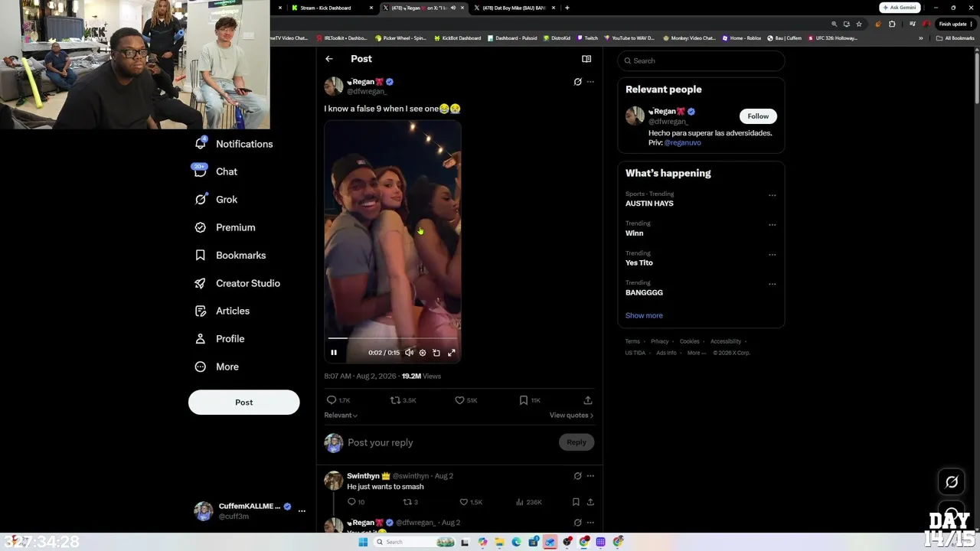This screenshot has width=980, height=551.
Task: Bookmark this page with star icon
Action: pyautogui.click(x=858, y=24)
